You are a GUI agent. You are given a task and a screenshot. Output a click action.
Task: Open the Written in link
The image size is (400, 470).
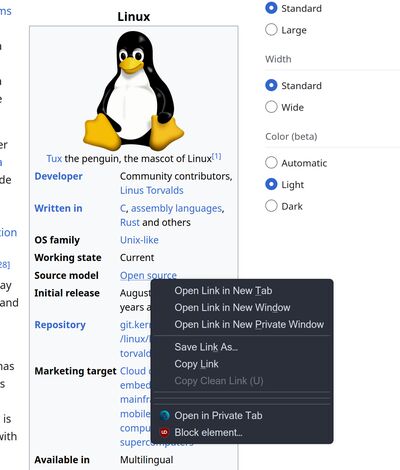click(x=58, y=208)
